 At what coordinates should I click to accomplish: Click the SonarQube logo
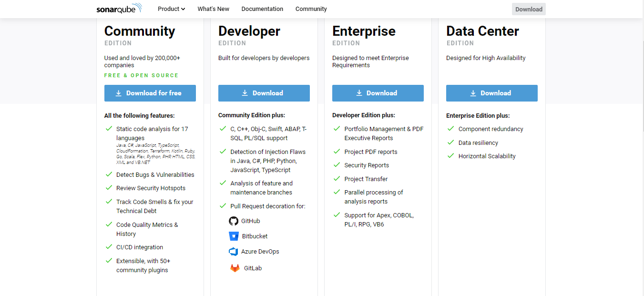pos(119,9)
